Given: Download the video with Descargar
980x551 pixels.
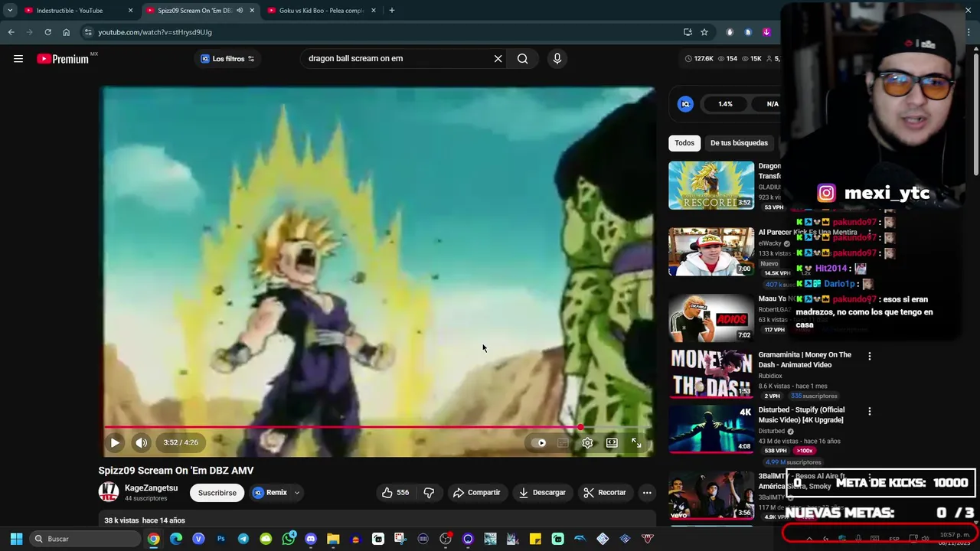Looking at the screenshot, I should [x=541, y=493].
